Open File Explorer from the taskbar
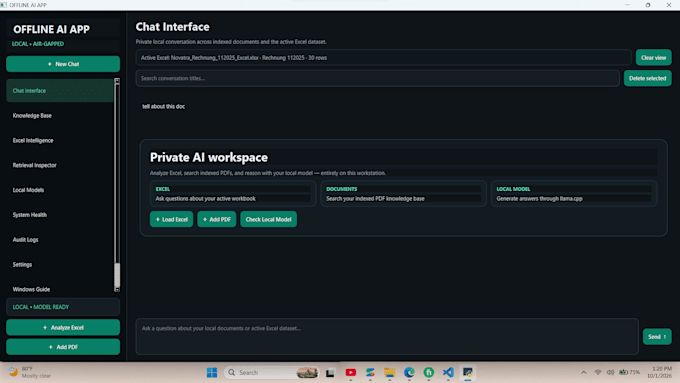680x383 pixels. (x=389, y=373)
